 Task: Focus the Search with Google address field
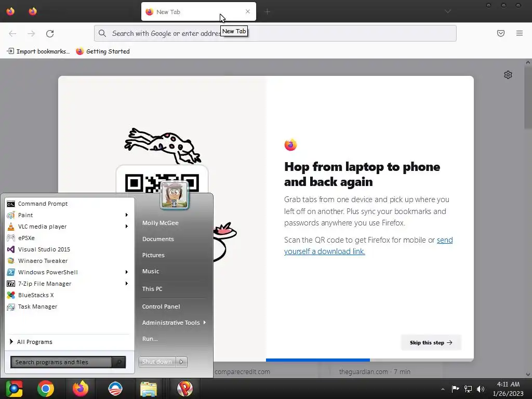tap(275, 33)
